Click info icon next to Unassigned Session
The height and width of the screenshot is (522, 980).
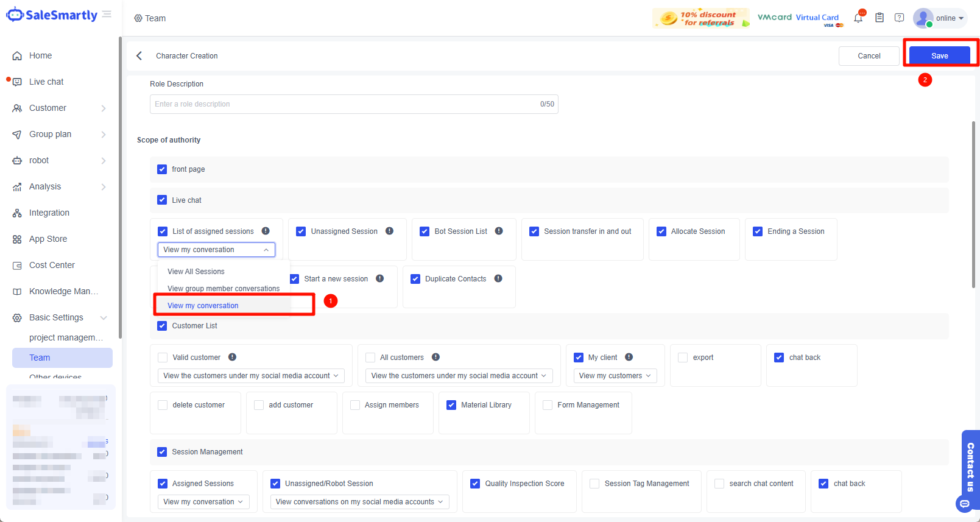[x=389, y=231]
